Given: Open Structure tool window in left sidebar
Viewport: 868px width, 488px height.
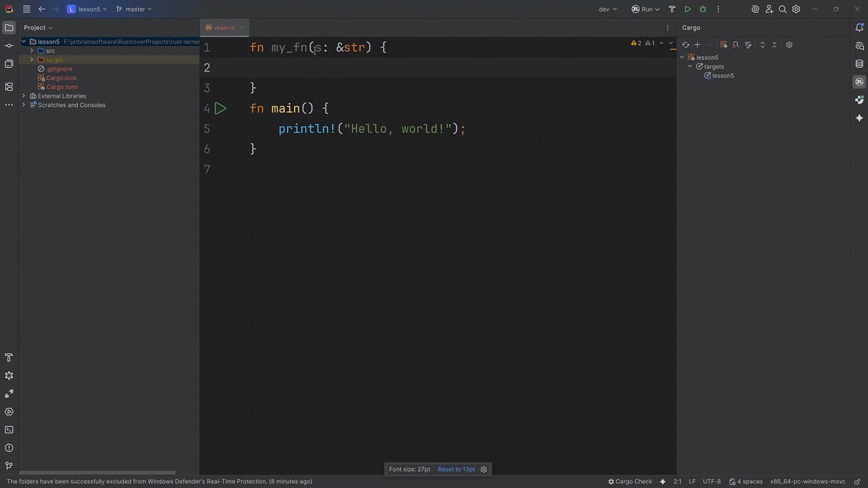Looking at the screenshot, I should 9,87.
